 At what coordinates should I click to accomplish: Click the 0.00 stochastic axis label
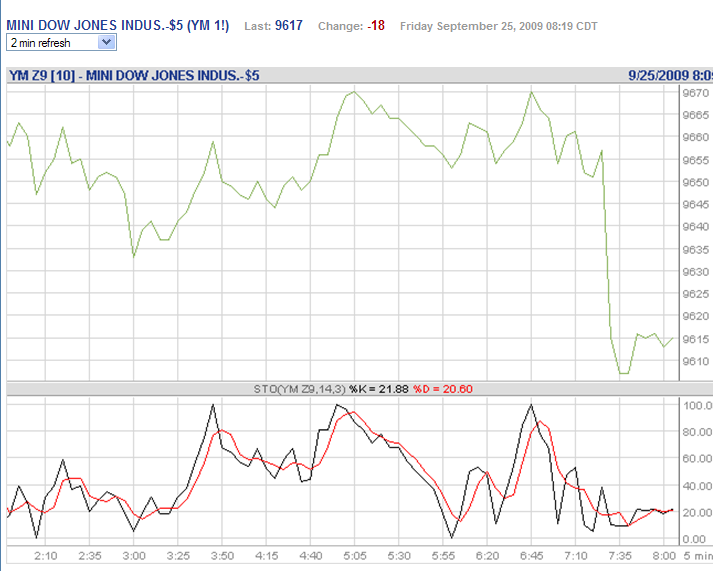tap(694, 539)
